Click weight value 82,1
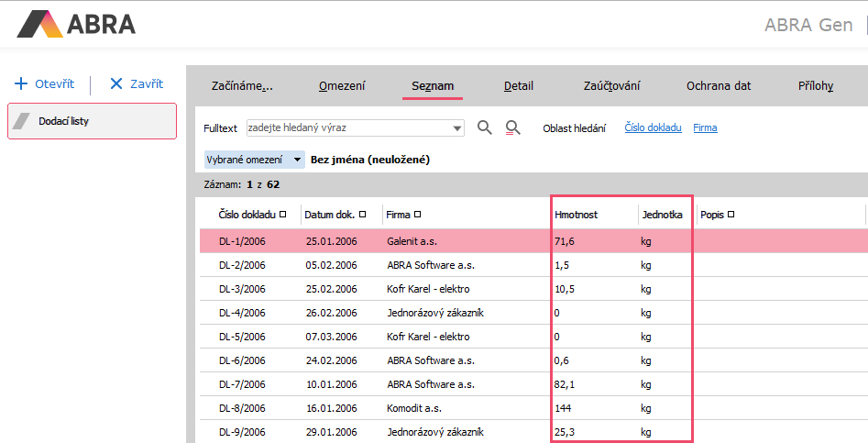Screen dimensions: 868x443 564,384
